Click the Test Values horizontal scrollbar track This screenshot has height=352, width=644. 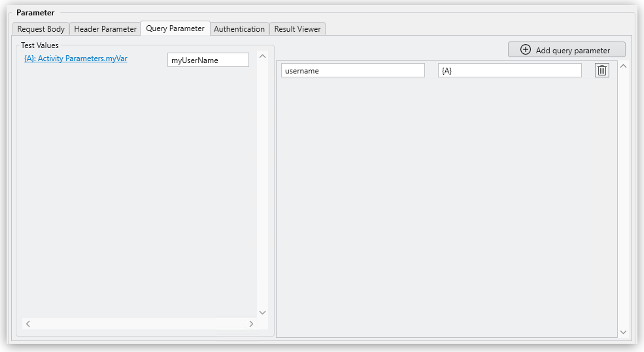tap(140, 324)
